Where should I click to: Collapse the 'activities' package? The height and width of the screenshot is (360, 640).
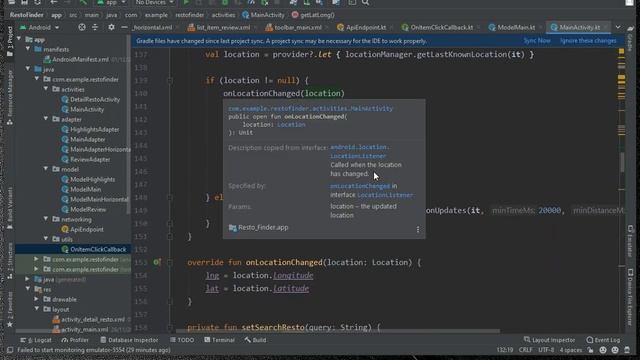46,89
